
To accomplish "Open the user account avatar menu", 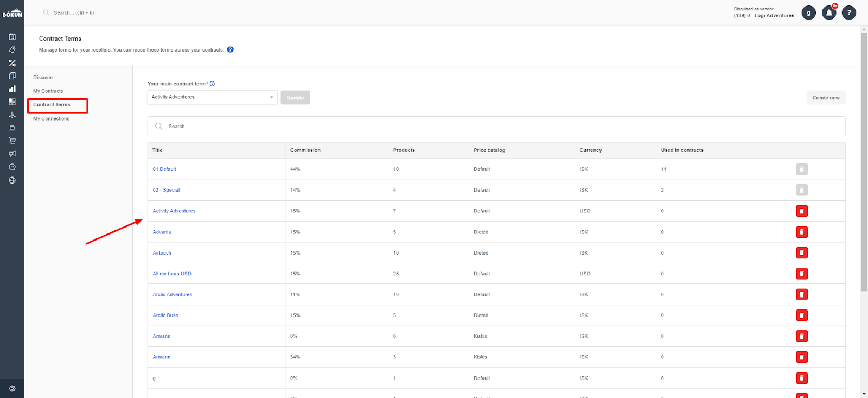I will click(809, 12).
